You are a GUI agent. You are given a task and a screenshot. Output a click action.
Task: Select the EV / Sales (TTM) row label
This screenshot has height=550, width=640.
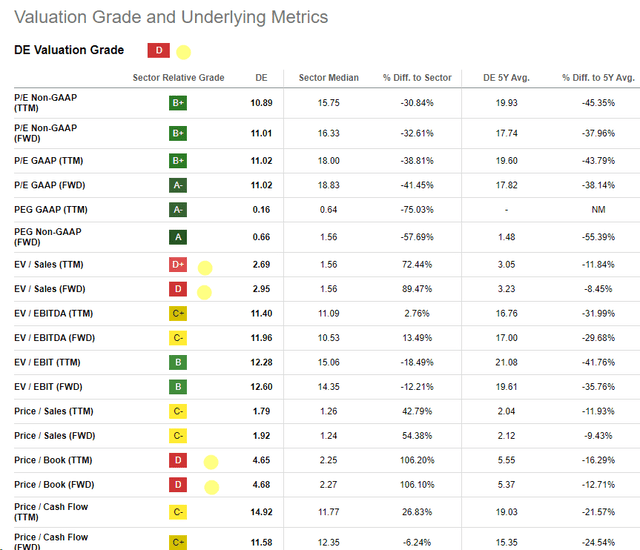click(49, 264)
